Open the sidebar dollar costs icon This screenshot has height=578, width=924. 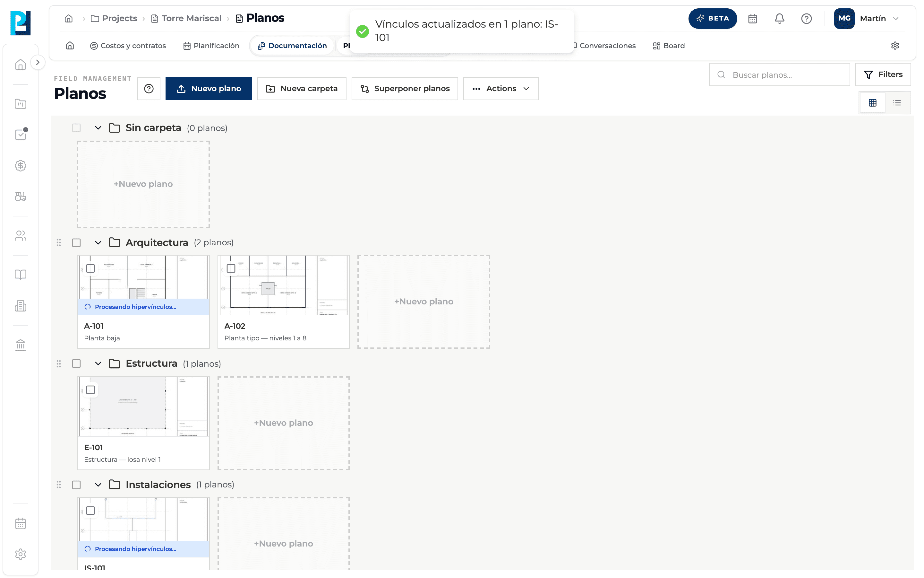pyautogui.click(x=20, y=165)
